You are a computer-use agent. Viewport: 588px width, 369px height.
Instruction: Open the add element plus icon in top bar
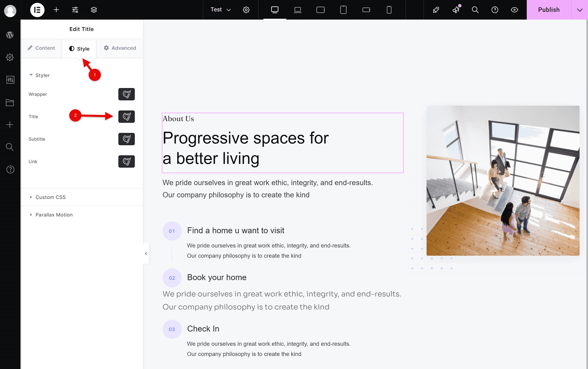pos(56,10)
